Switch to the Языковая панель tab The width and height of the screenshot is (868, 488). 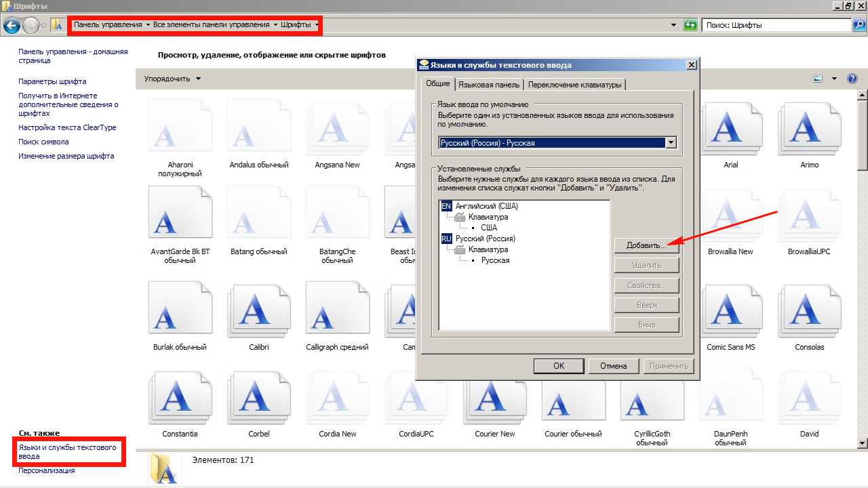pyautogui.click(x=489, y=85)
